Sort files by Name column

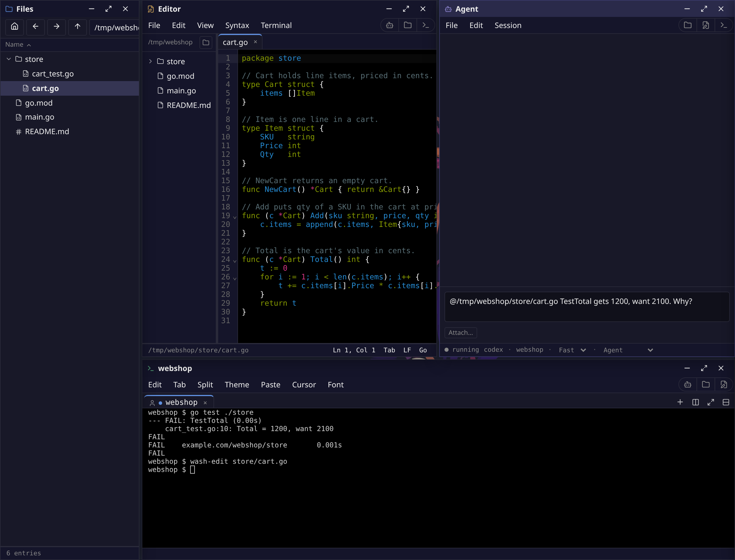click(x=18, y=45)
